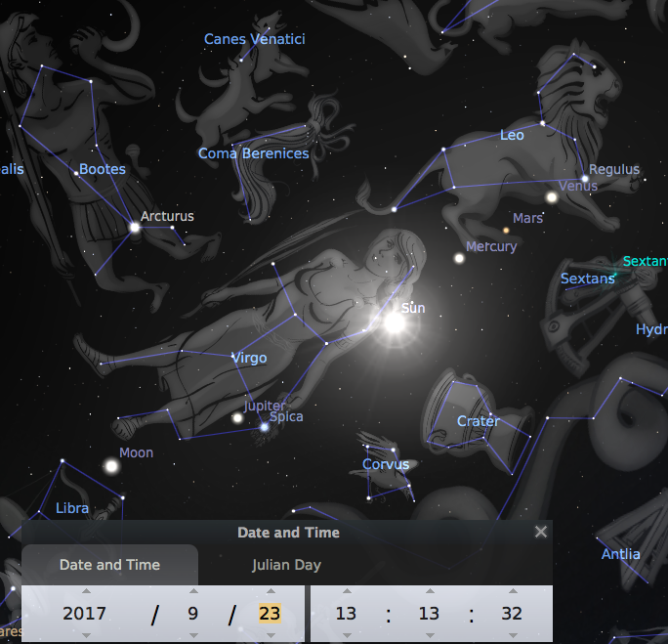Click the seconds field showing 32
Image resolution: width=668 pixels, height=644 pixels.
512,614
